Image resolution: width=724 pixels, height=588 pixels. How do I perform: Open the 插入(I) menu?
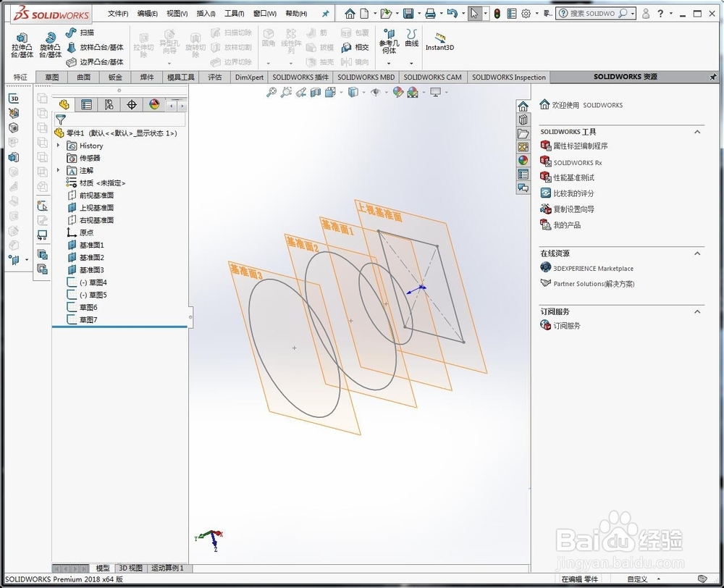(206, 13)
